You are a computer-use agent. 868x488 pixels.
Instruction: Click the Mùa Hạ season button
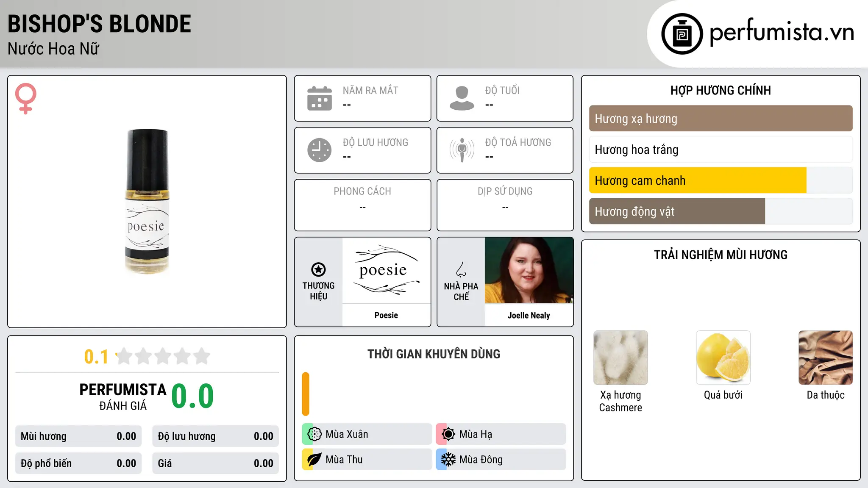tap(501, 434)
